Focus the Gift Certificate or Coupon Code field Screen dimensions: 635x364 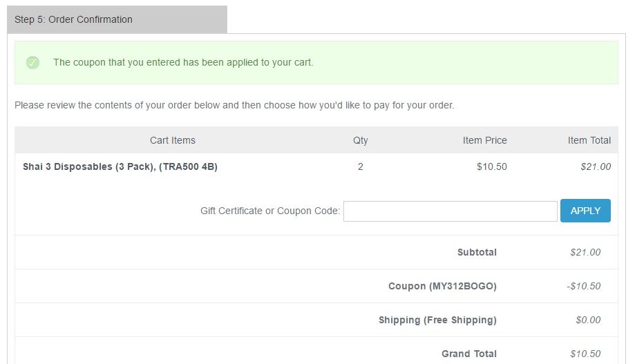pos(450,211)
